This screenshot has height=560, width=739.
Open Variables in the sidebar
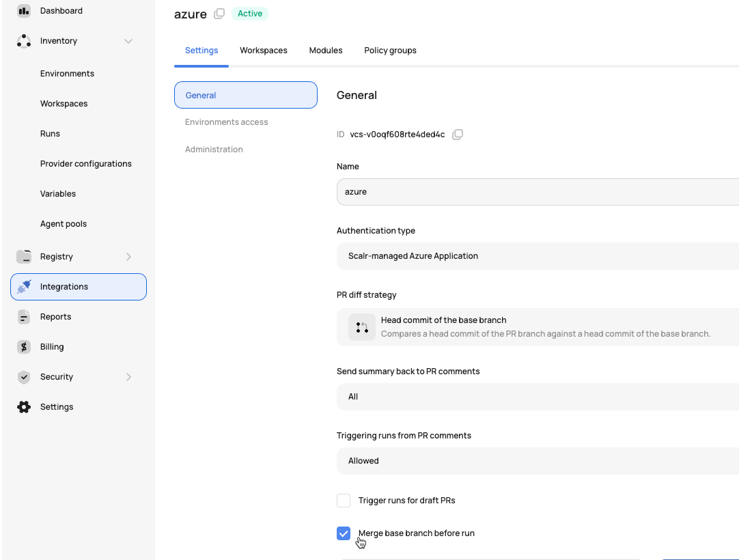58,194
